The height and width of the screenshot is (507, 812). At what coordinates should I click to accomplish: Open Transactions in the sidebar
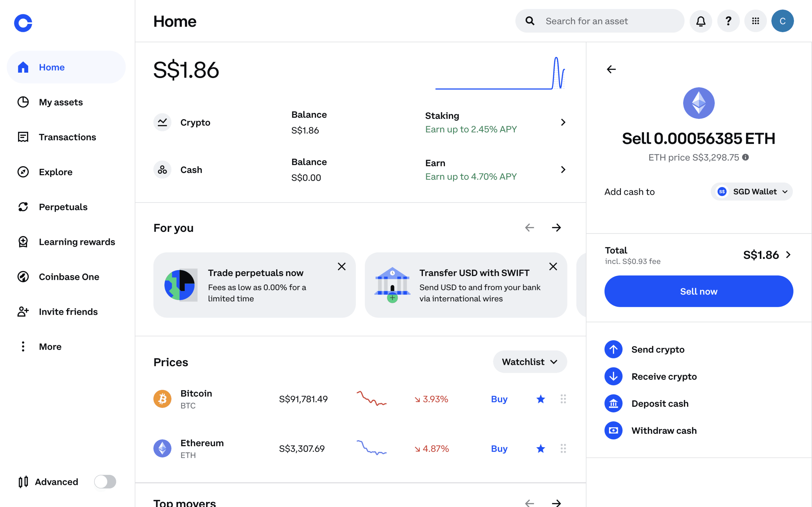[67, 137]
